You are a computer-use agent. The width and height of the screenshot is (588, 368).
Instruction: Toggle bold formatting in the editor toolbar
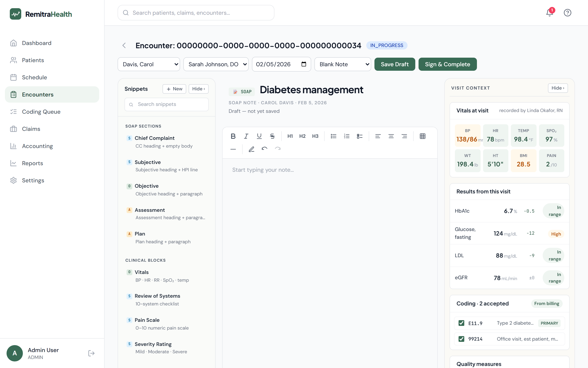point(233,136)
